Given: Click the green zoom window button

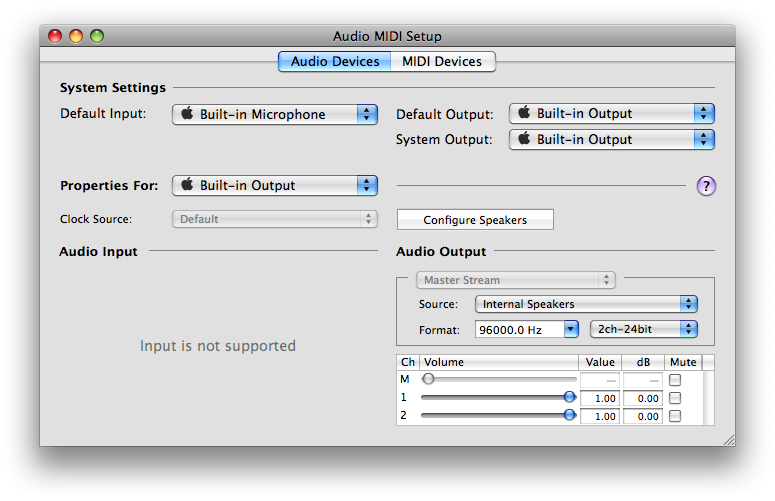Looking at the screenshot, I should click(97, 37).
